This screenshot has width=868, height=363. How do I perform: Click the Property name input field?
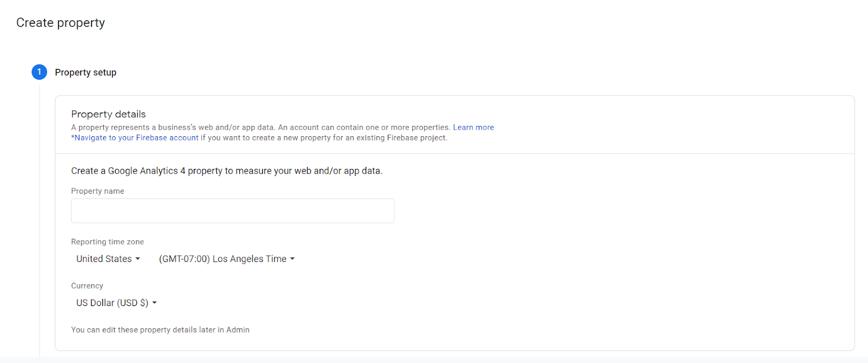point(233,211)
